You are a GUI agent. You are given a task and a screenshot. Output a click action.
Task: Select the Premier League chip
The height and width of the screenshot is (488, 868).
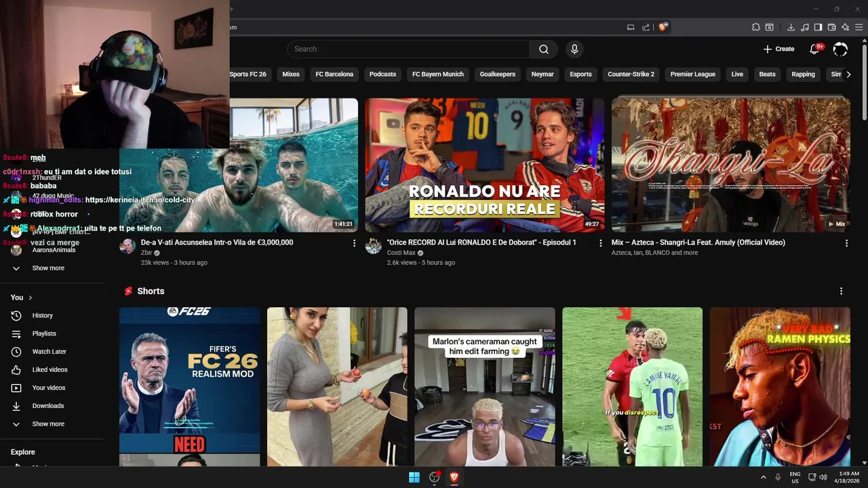click(x=693, y=75)
